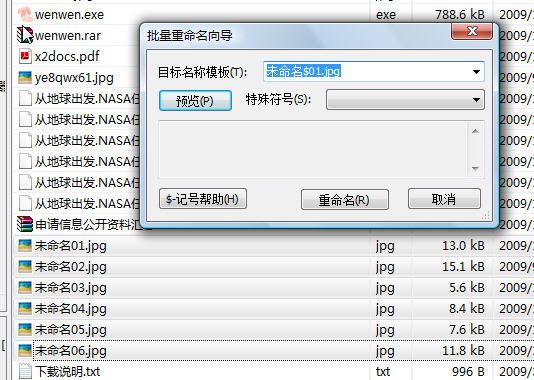Viewport: 534px width, 380px height.
Task: Click the 11.8 kB size cell
Action: point(463,351)
